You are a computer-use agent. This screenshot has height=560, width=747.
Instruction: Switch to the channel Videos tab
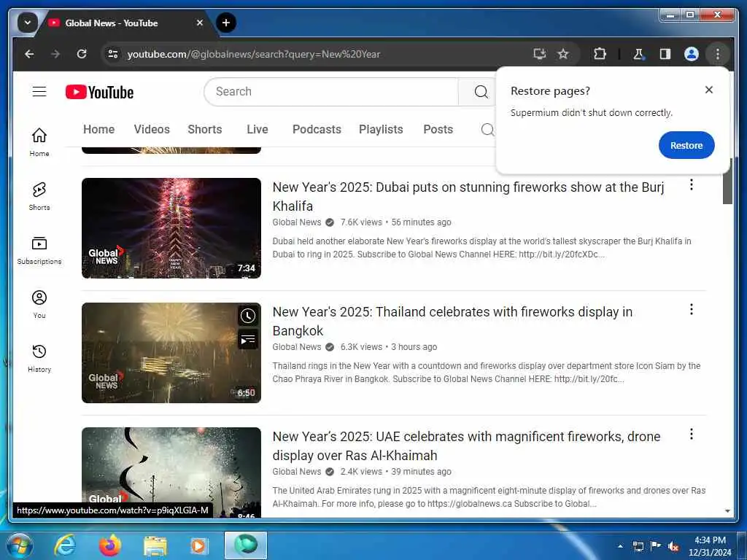152,130
